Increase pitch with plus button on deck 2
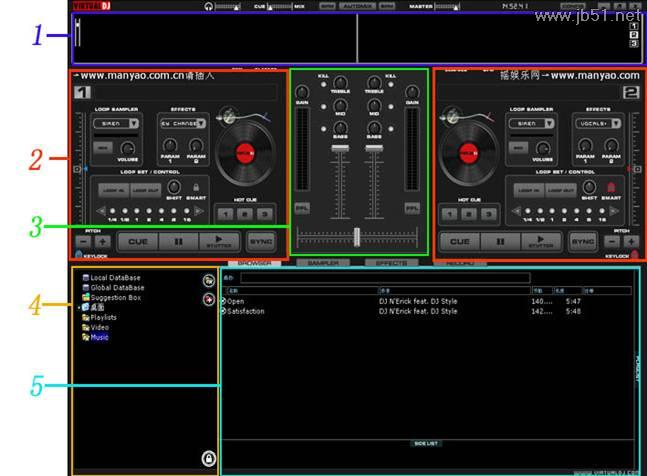The width and height of the screenshot is (647, 476). [x=631, y=242]
